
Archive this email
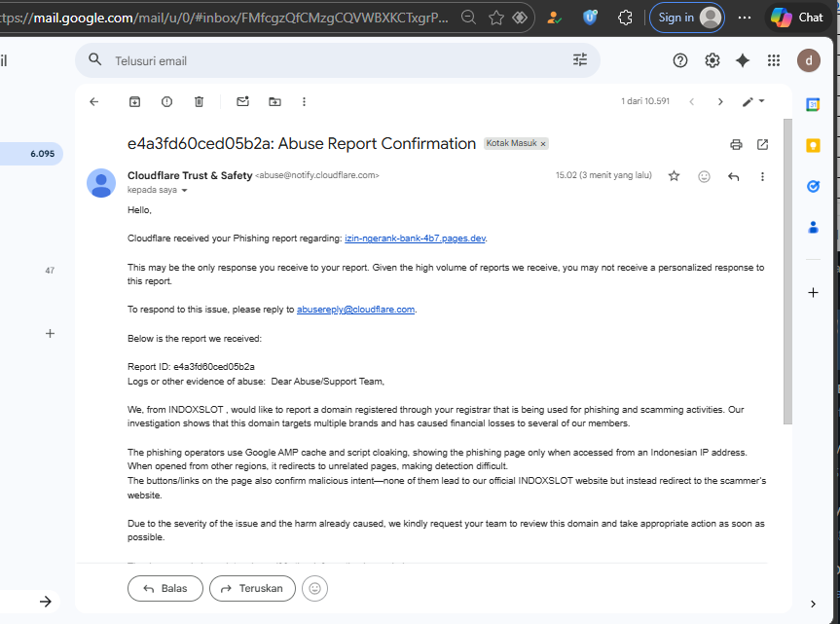134,102
